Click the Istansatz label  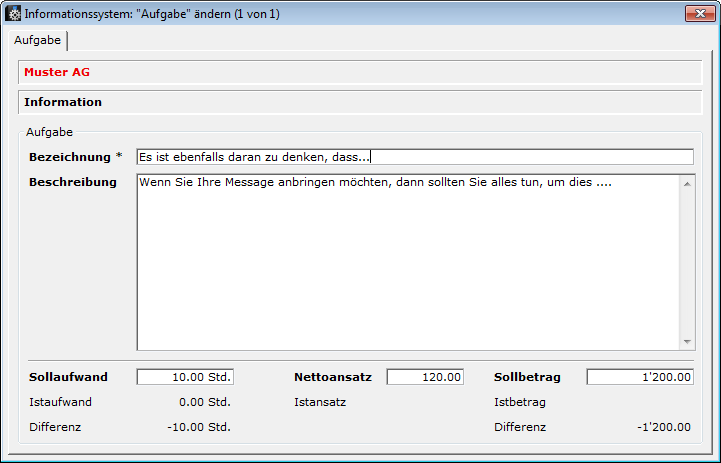pos(321,402)
